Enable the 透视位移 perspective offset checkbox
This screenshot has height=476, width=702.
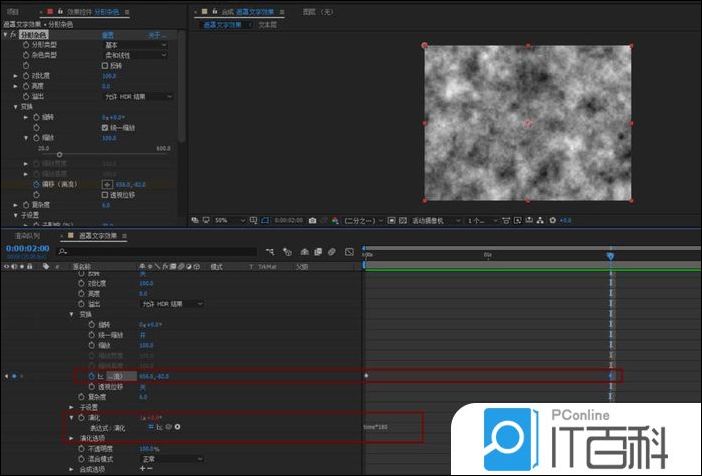point(105,195)
